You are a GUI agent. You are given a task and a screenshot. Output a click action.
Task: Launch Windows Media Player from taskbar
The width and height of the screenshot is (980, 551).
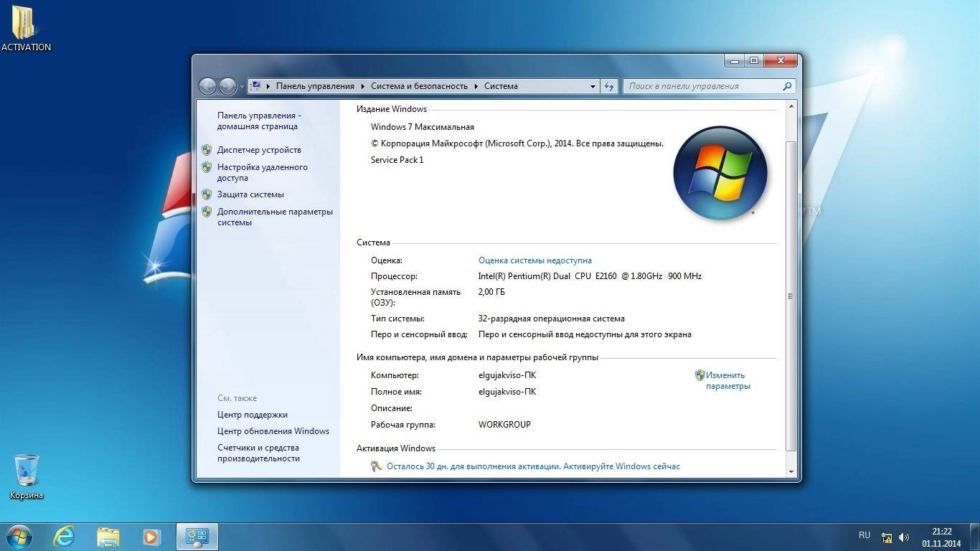coord(151,536)
